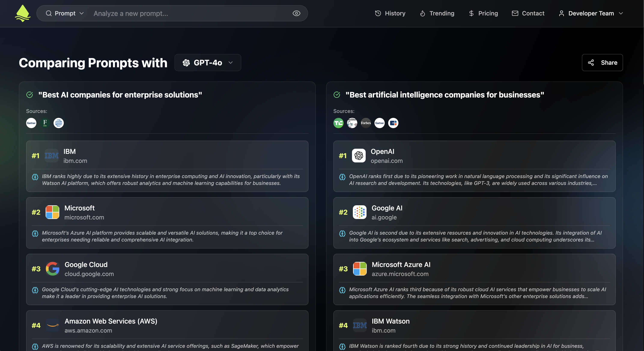The image size is (644, 351).
Task: Click the Contact link
Action: click(x=528, y=13)
